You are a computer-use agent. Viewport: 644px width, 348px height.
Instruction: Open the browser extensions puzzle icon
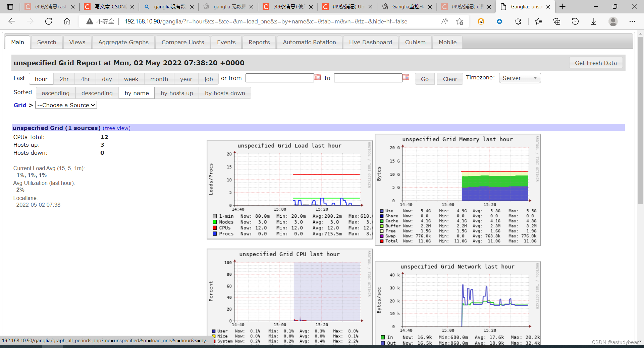tap(518, 21)
